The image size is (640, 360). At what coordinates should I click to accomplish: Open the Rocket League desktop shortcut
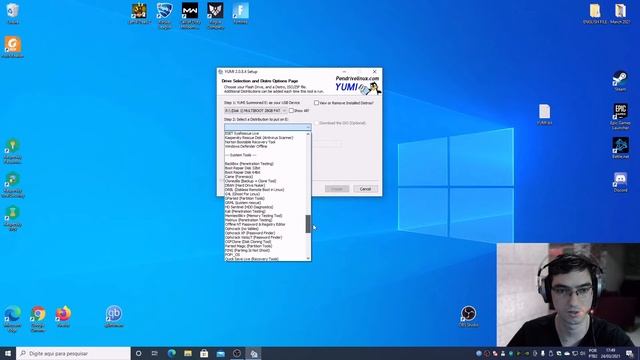pos(164,16)
